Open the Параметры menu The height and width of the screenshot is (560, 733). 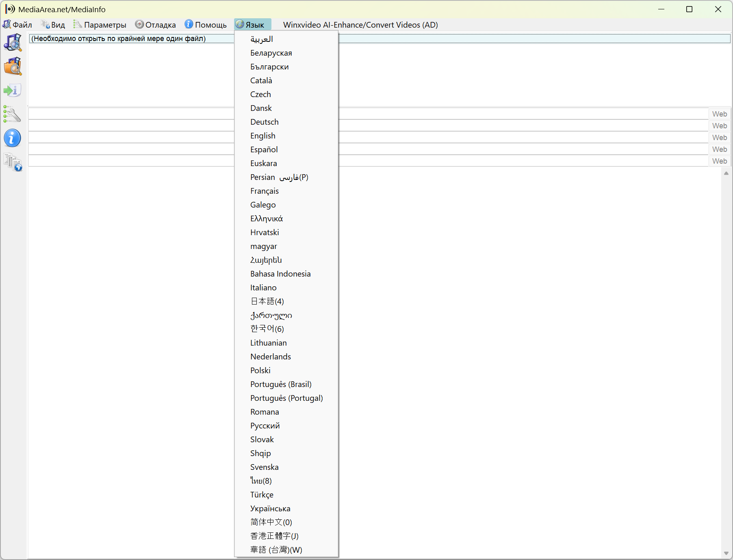pos(100,25)
